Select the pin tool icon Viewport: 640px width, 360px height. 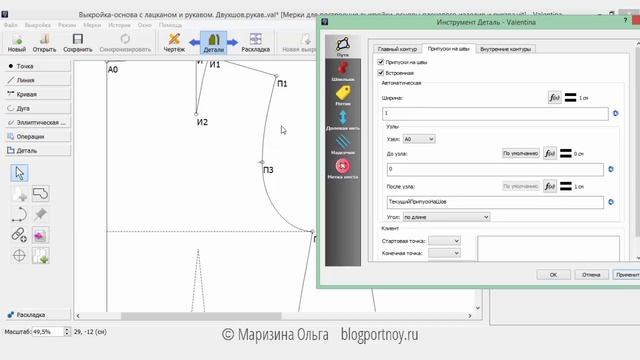(x=40, y=214)
